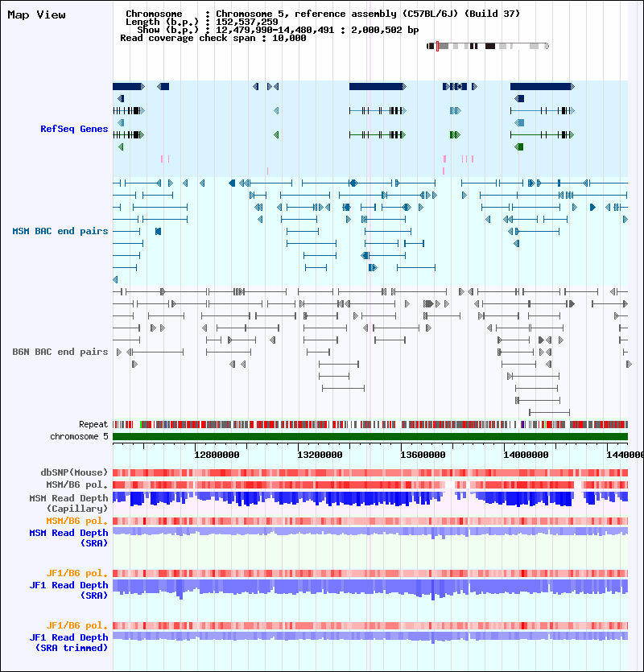
Task: Click the Map View heading
Action: (x=36, y=15)
